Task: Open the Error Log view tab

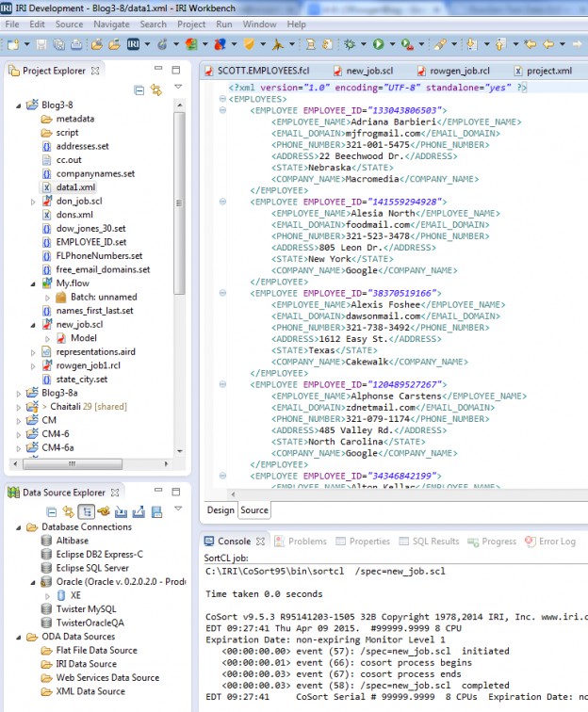Action: (550, 542)
